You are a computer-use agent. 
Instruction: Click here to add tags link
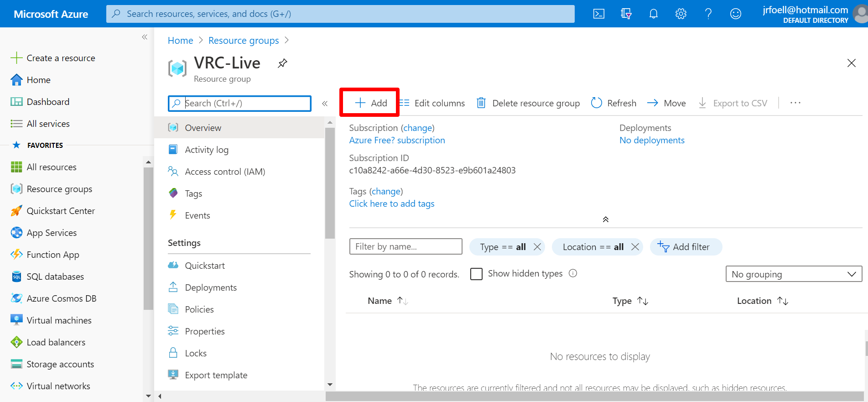tap(392, 204)
